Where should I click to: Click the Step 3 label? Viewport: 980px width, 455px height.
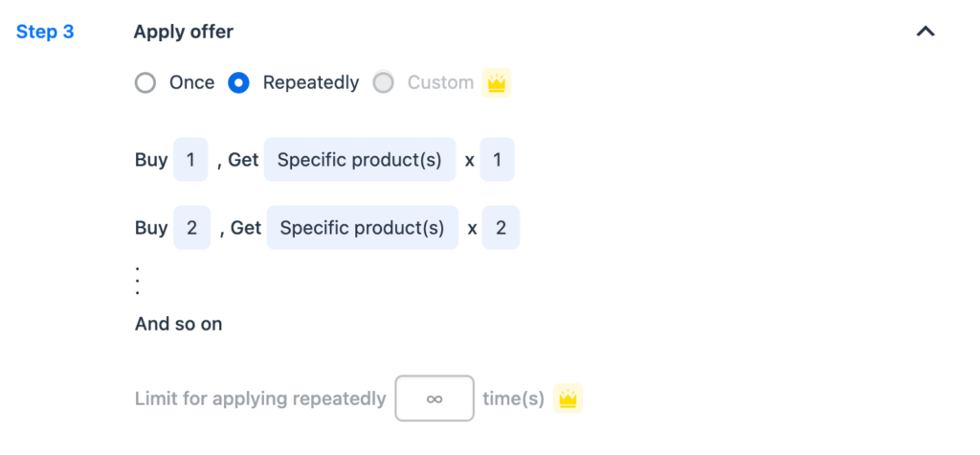[45, 32]
